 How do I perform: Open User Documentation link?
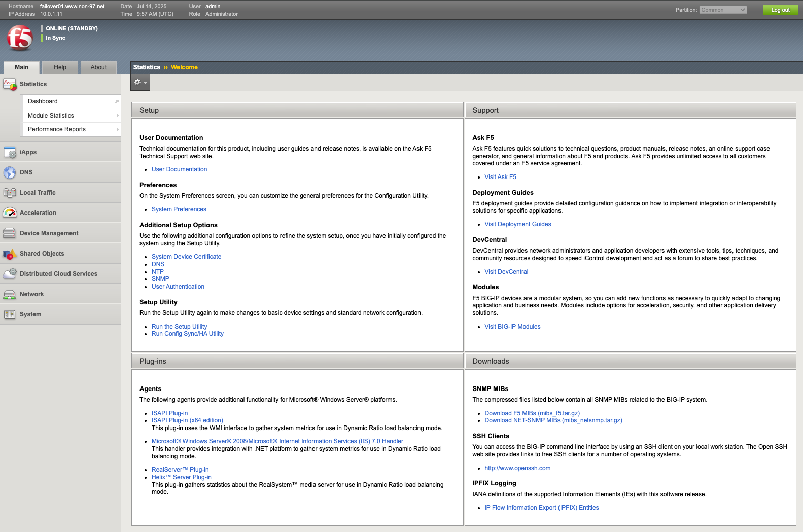pyautogui.click(x=179, y=169)
